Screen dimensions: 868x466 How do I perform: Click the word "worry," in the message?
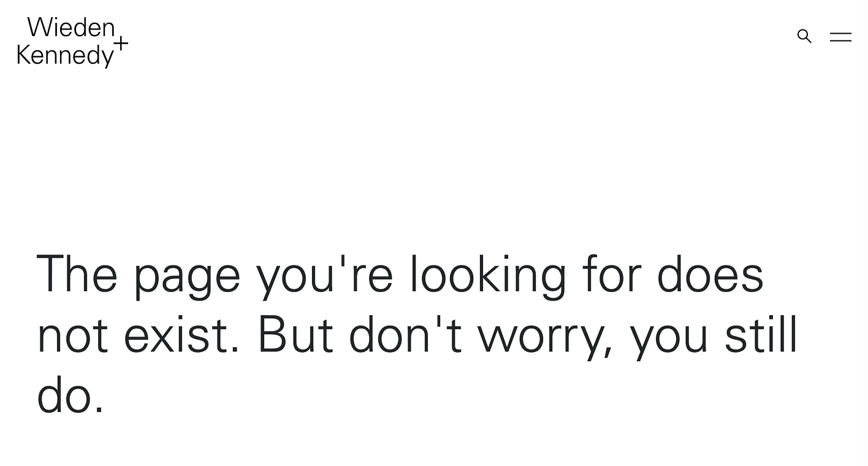[546, 335]
